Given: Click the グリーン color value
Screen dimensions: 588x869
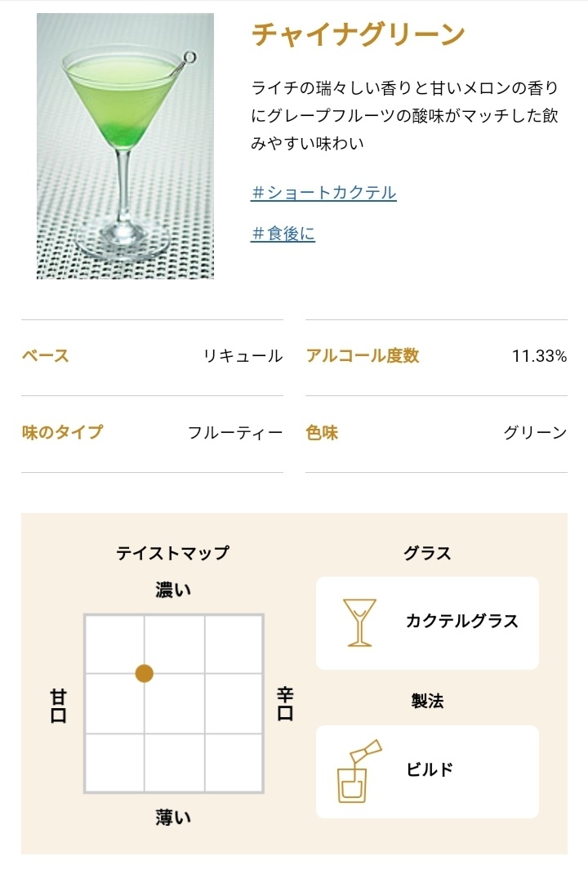Looking at the screenshot, I should 536,432.
